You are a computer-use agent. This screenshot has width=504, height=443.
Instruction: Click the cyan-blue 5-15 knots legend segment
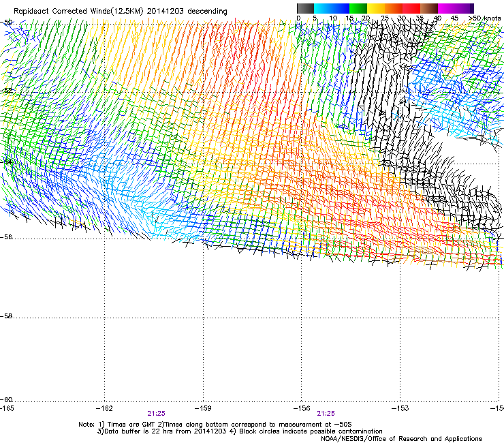pyautogui.click(x=332, y=8)
